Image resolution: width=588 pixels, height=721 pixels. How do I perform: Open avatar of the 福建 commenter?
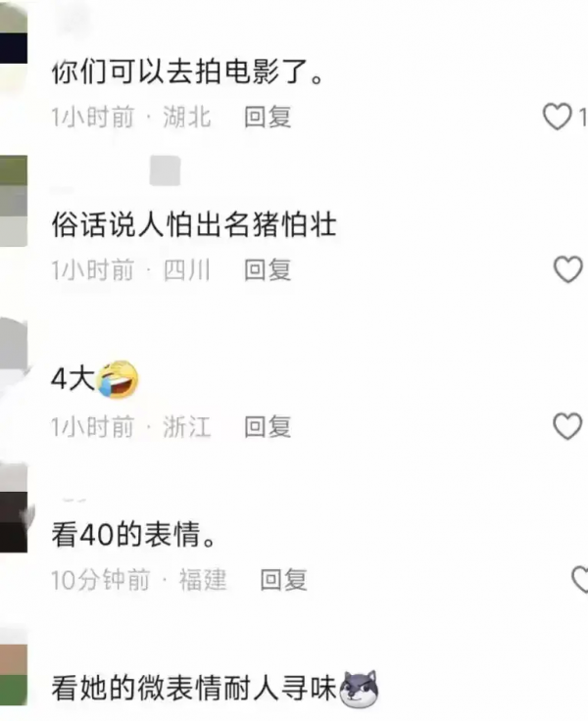(14, 508)
